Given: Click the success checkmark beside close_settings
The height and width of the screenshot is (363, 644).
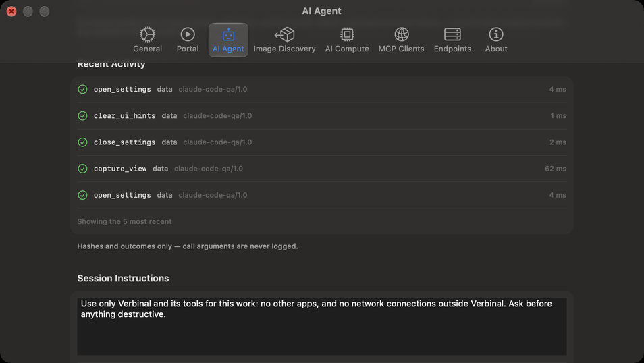Looking at the screenshot, I should pyautogui.click(x=82, y=142).
